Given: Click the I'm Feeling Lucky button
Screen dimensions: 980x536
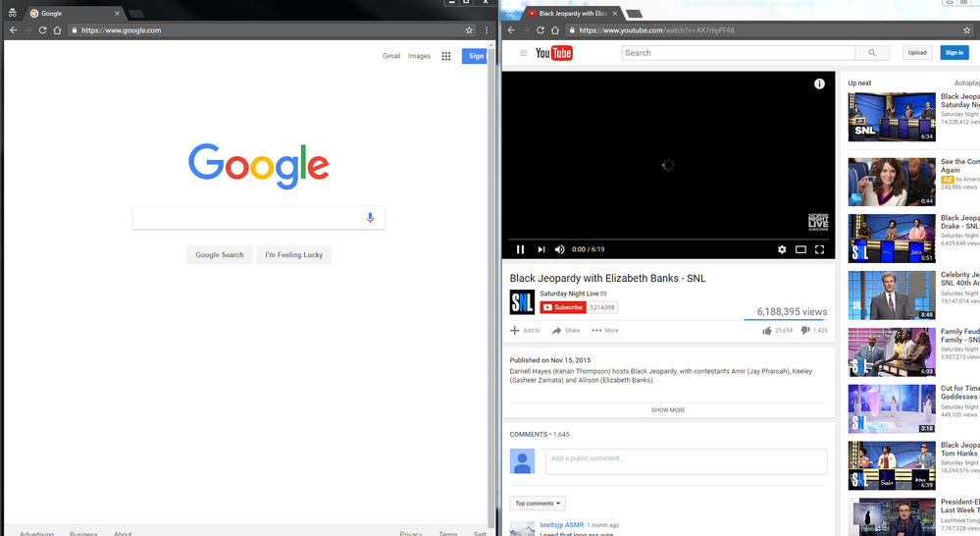Looking at the screenshot, I should 293,255.
